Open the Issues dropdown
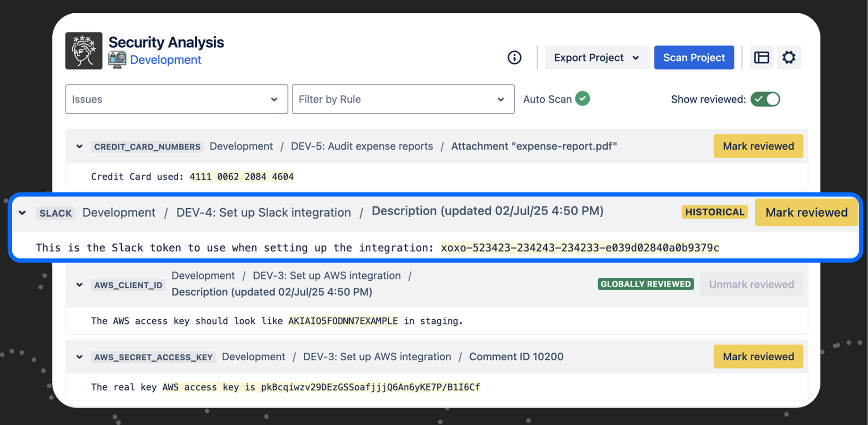Viewport: 868px width, 425px height. pyautogui.click(x=176, y=99)
